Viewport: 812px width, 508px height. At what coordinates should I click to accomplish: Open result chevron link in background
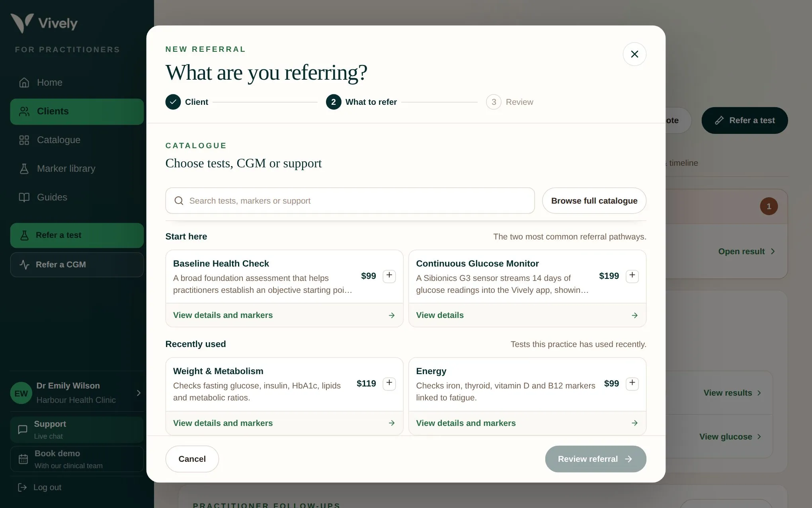[x=746, y=251]
